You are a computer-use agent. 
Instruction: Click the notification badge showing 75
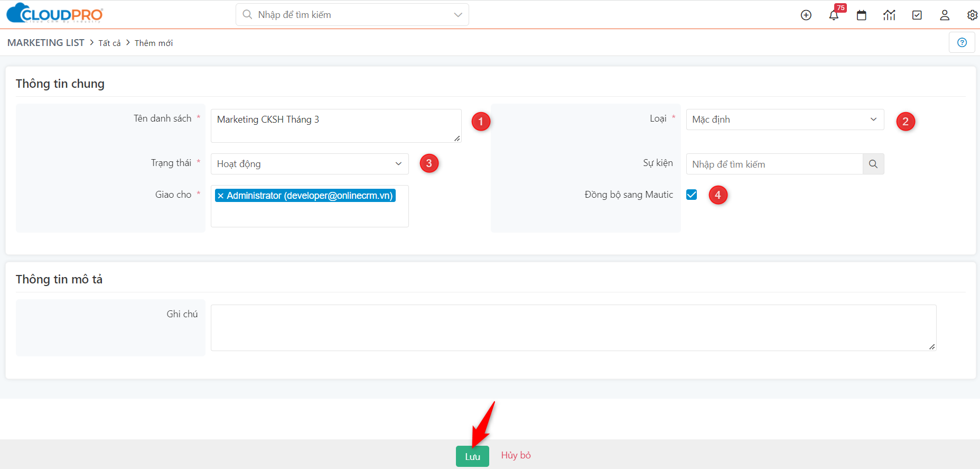pyautogui.click(x=841, y=7)
